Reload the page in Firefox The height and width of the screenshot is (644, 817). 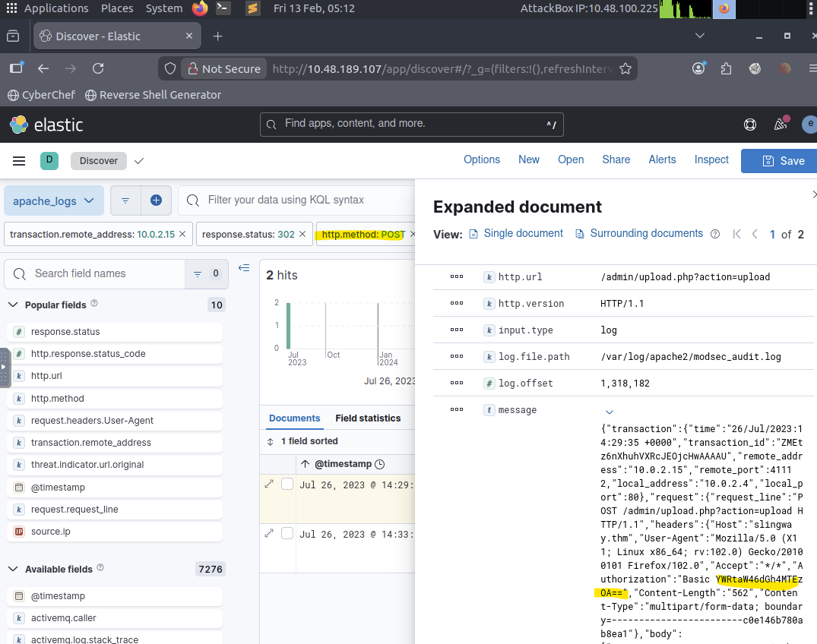(x=98, y=68)
